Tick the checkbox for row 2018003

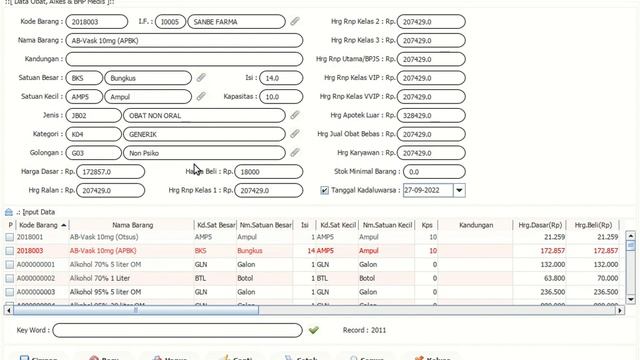pyautogui.click(x=10, y=251)
